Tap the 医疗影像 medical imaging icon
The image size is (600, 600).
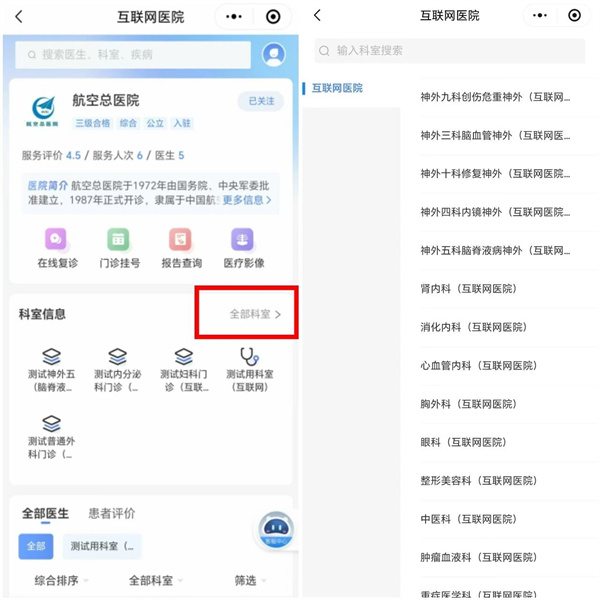click(x=242, y=240)
